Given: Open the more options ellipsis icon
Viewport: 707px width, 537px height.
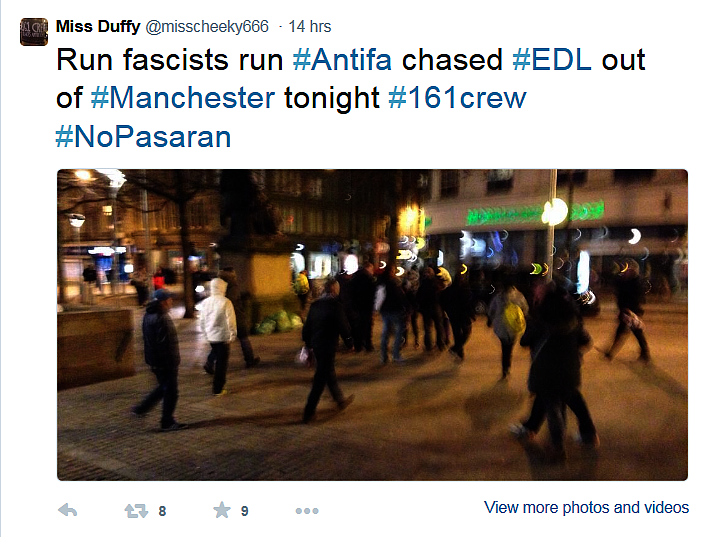Looking at the screenshot, I should pyautogui.click(x=307, y=511).
